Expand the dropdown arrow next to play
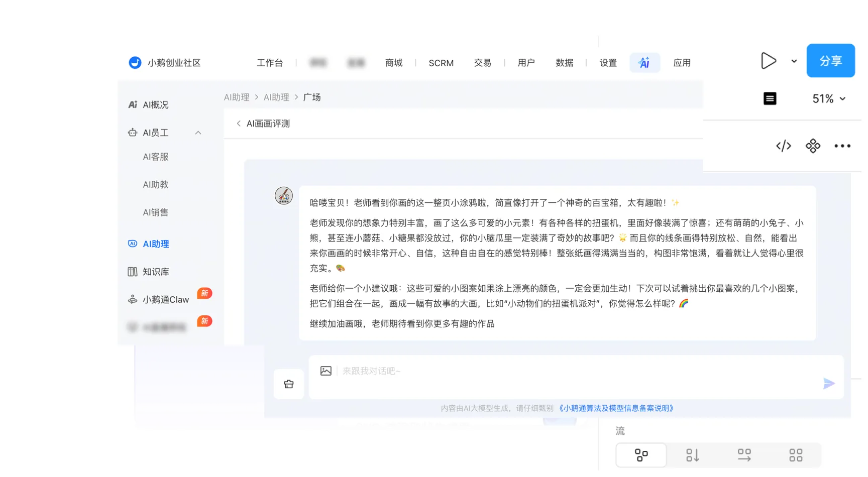Viewport: 868px width, 477px height. coord(794,61)
